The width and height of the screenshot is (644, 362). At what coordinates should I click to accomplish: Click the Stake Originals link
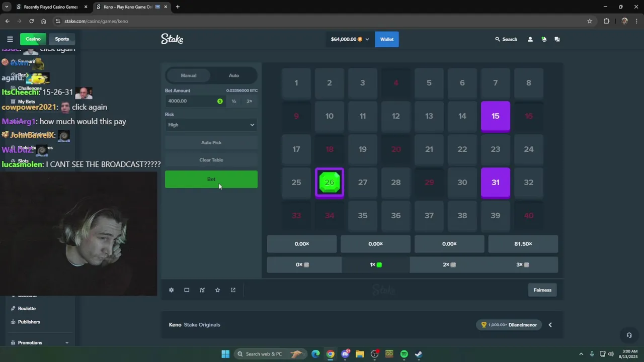(x=202, y=325)
